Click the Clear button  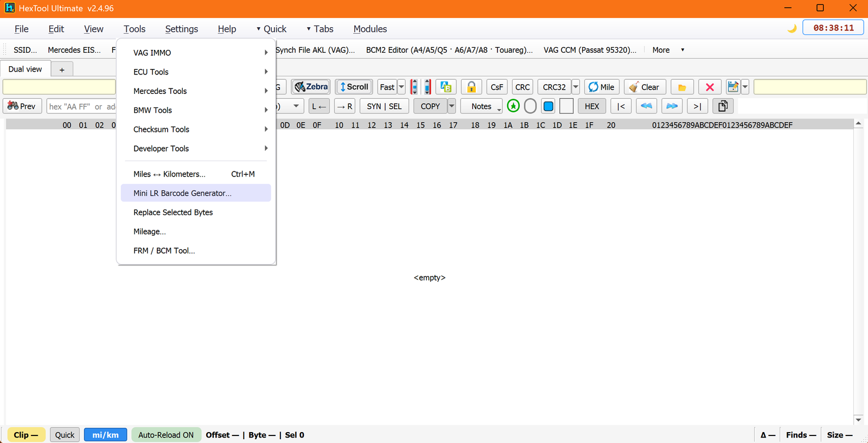click(x=645, y=87)
